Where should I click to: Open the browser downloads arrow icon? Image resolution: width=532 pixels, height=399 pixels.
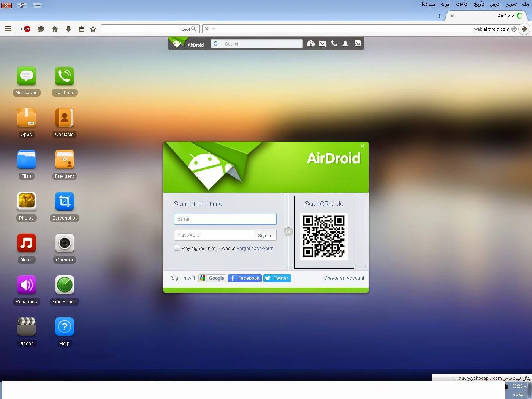coord(68,29)
